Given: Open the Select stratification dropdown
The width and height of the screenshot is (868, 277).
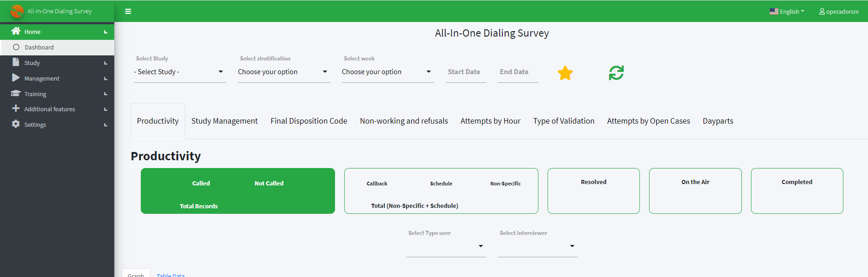Looking at the screenshot, I should click(284, 72).
